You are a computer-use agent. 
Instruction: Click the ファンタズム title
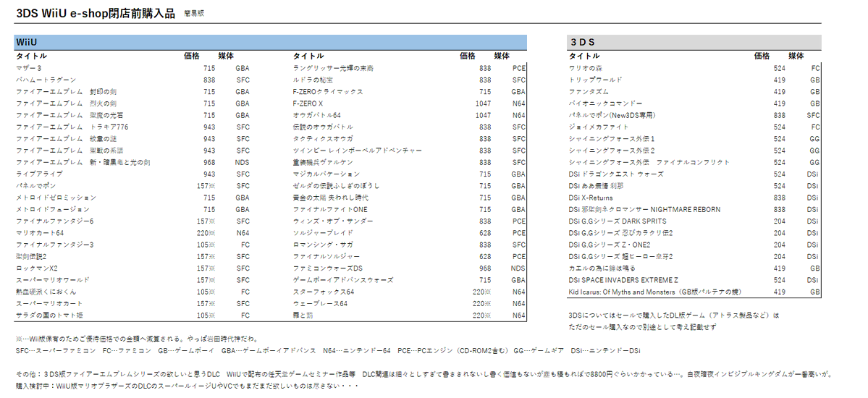[589, 92]
